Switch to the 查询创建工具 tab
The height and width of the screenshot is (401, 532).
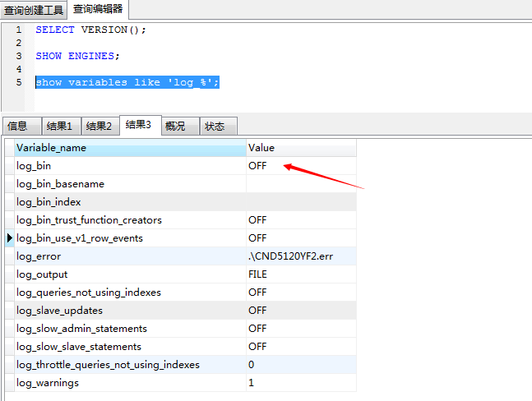[x=34, y=10]
